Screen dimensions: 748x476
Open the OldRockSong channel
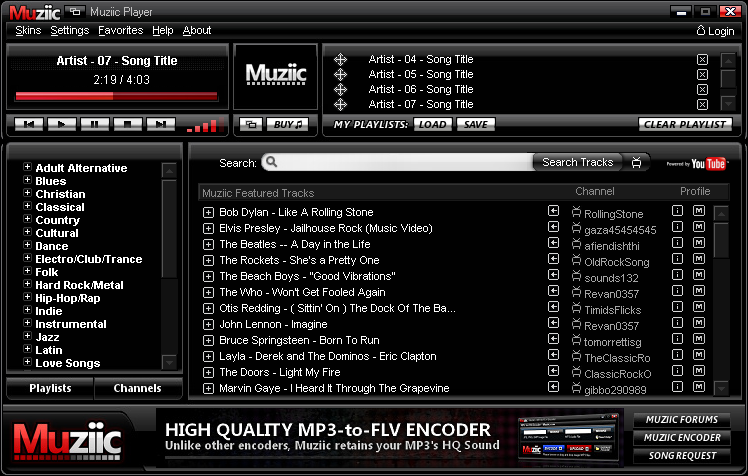coord(616,262)
